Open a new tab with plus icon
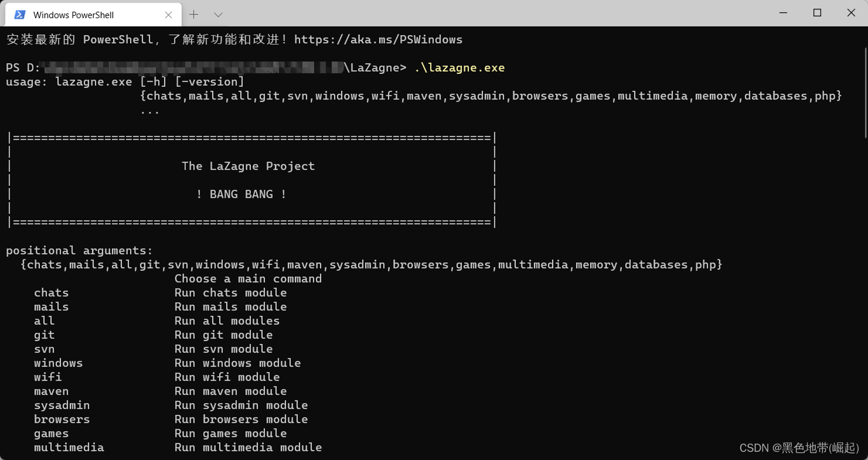The width and height of the screenshot is (868, 460). 194,15
